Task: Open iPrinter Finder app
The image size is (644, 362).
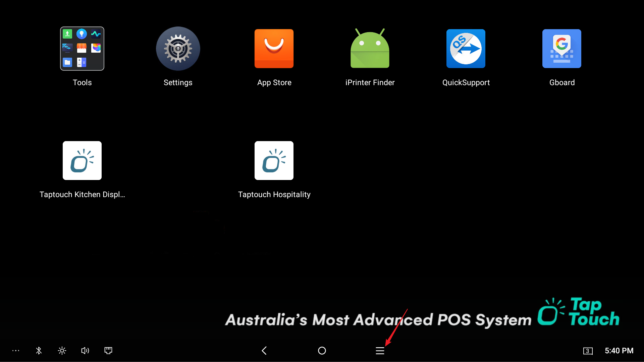Action: (370, 48)
